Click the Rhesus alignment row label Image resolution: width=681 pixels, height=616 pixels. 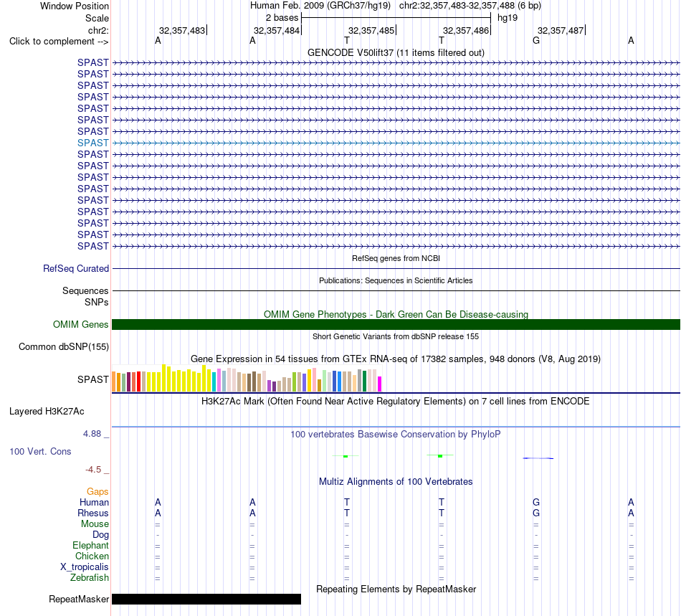93,513
